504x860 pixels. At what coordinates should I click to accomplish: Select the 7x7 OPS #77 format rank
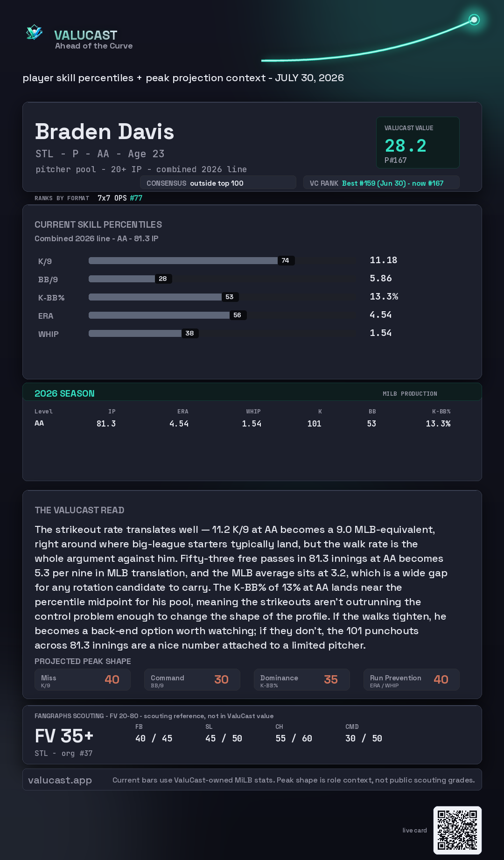pyautogui.click(x=120, y=198)
